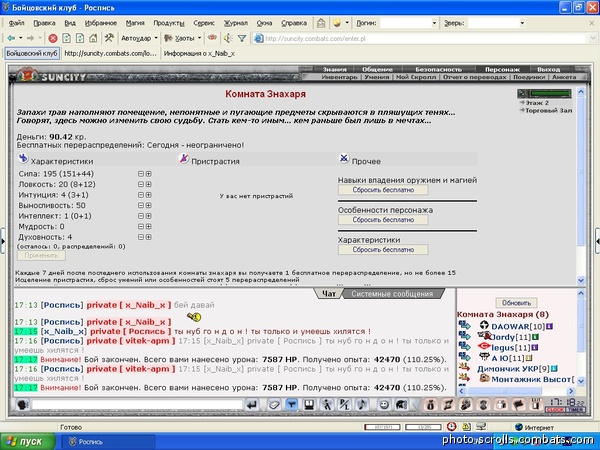Click the floppy disk save chat icon
The width and height of the screenshot is (600, 450).
(x=309, y=404)
